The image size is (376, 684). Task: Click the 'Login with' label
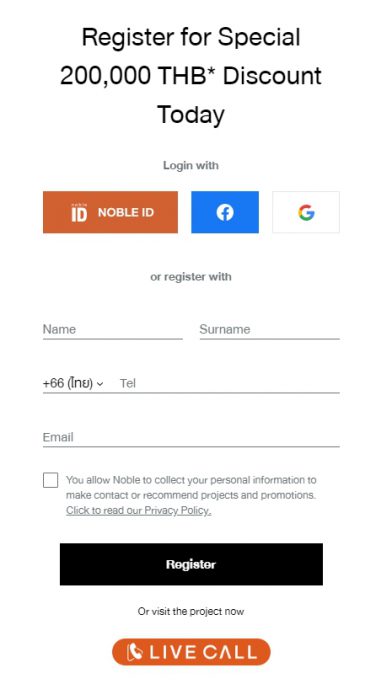pos(191,165)
